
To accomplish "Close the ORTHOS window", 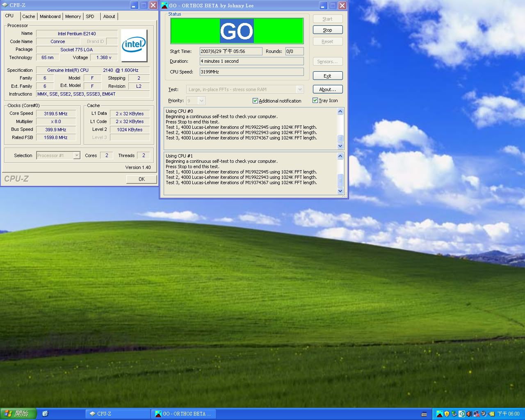I will (x=342, y=5).
